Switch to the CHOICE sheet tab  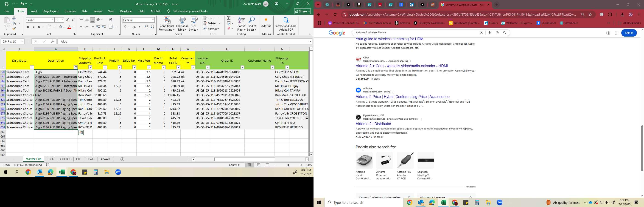click(x=65, y=159)
